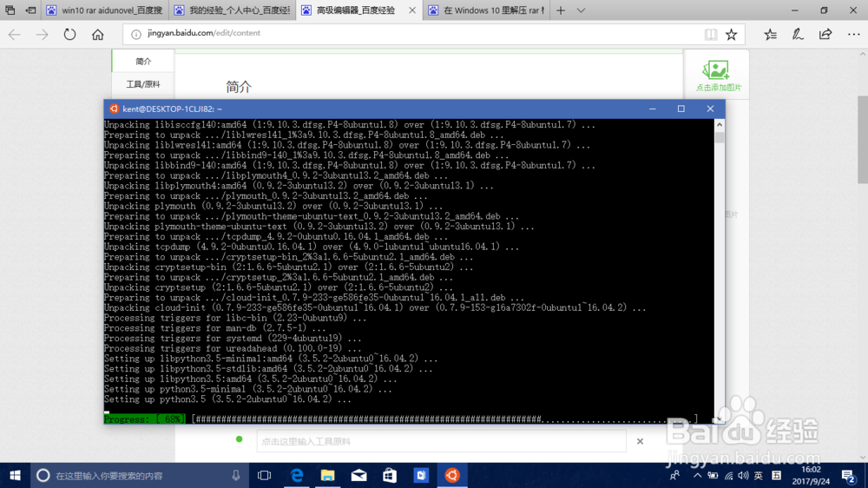The image size is (868, 488).
Task: Add this page to favorites star
Action: click(x=731, y=35)
